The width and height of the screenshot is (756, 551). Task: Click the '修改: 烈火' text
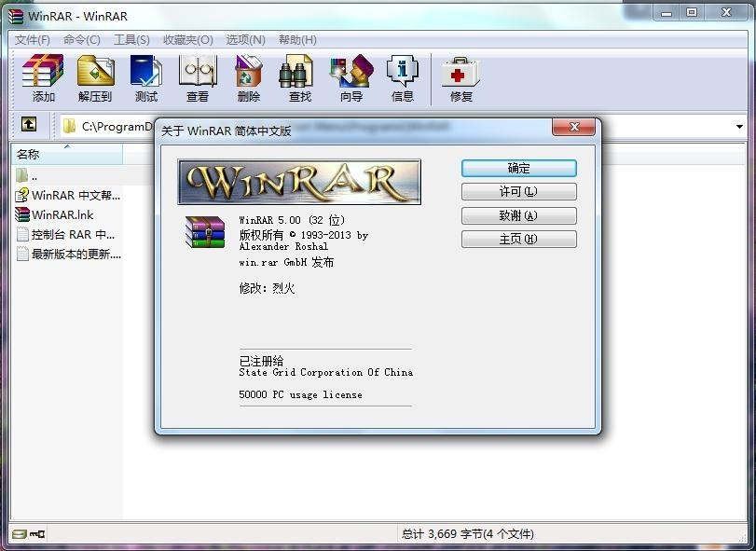[x=267, y=288]
